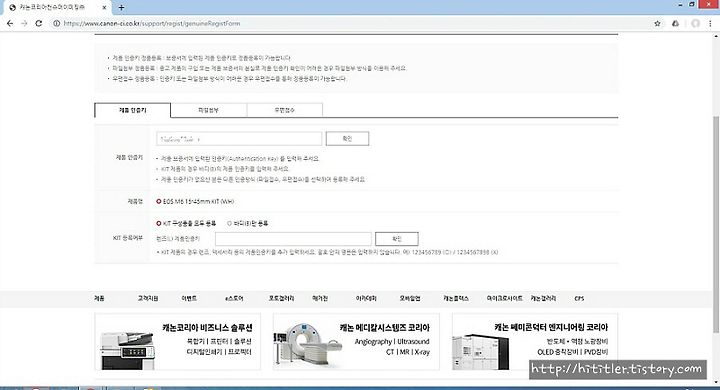Bookmark this page with the star icon
Screen dimensions: 720x390
click(657, 23)
